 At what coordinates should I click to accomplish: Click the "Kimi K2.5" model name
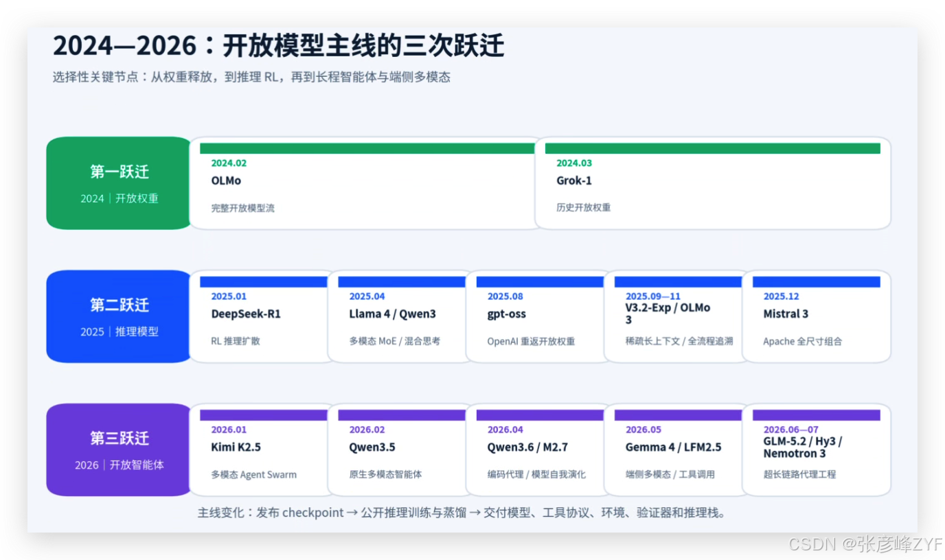coord(236,447)
